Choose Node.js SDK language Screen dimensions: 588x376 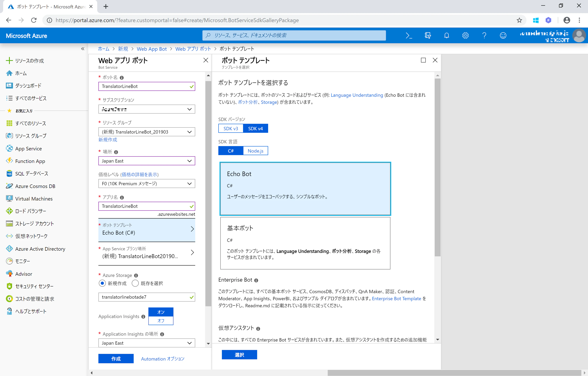(256, 151)
